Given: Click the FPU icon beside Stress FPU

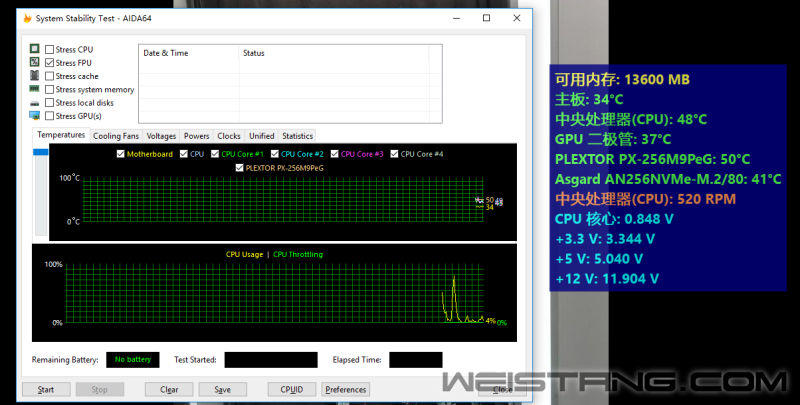Looking at the screenshot, I should 35,62.
